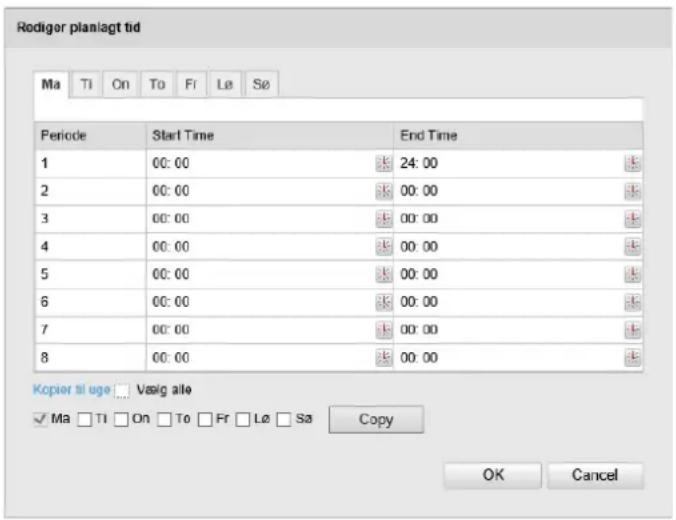Open time picker for period 4 start time

383,247
